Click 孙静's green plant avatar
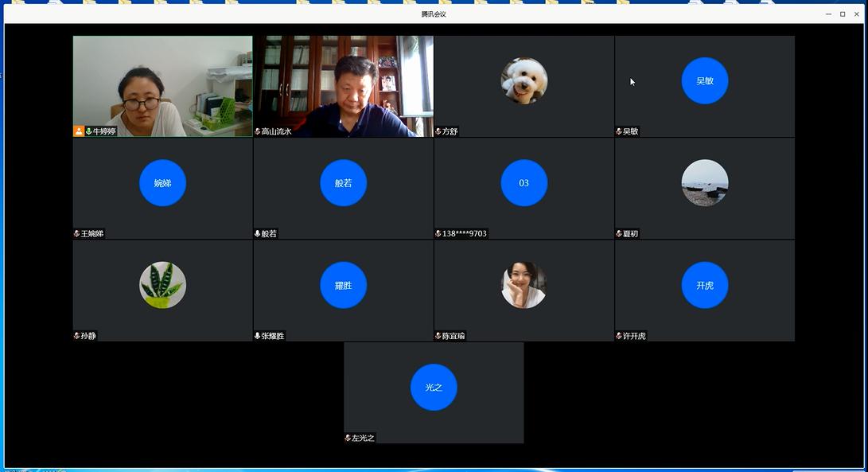This screenshot has height=472, width=868. pos(162,285)
